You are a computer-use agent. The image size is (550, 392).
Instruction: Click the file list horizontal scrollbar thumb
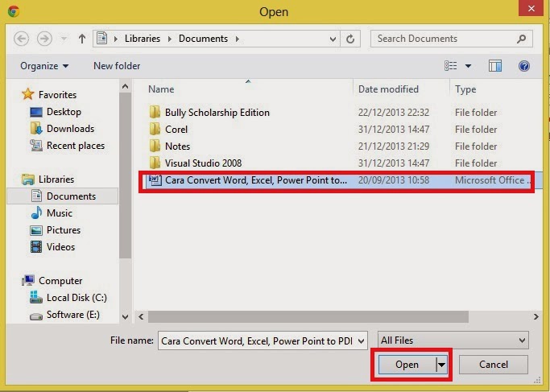click(x=308, y=316)
